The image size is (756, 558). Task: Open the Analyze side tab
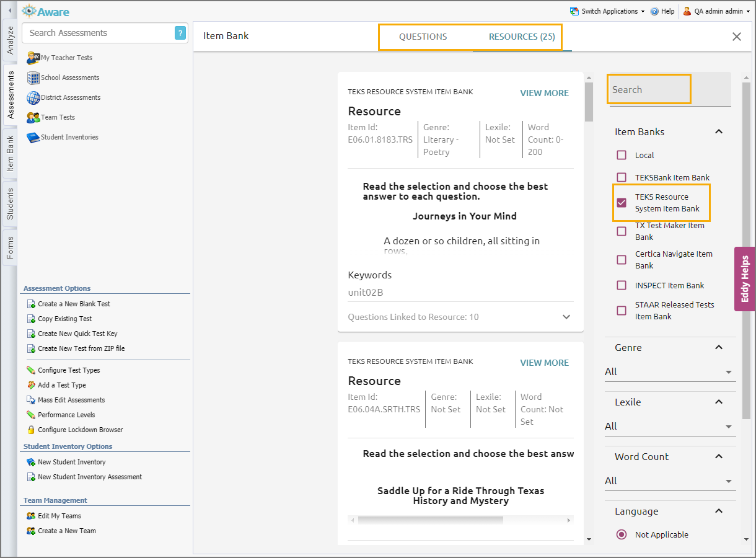[10, 40]
